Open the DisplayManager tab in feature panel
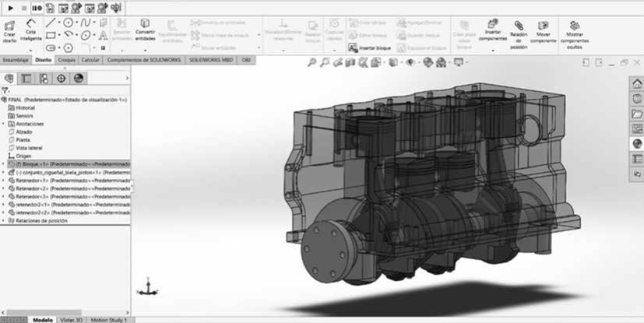 pos(78,79)
